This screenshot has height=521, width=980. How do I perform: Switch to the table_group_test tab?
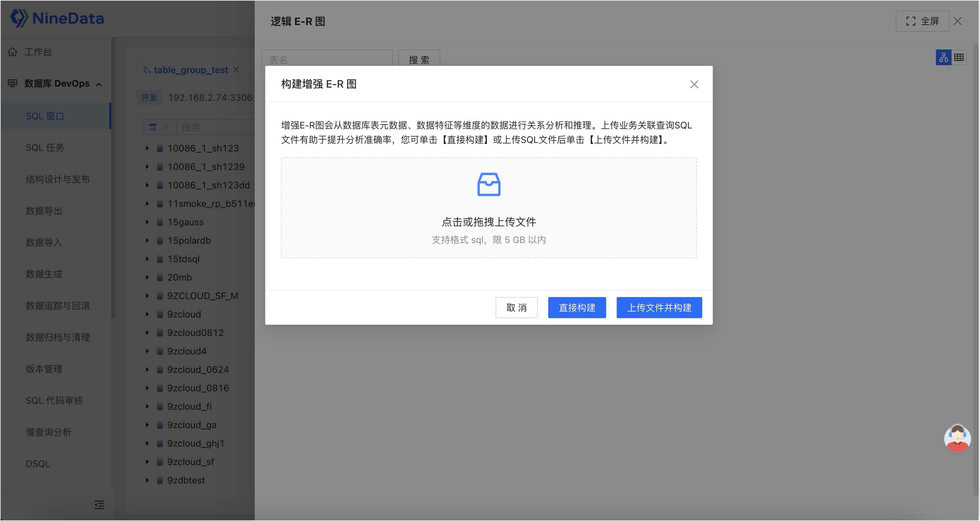point(191,70)
